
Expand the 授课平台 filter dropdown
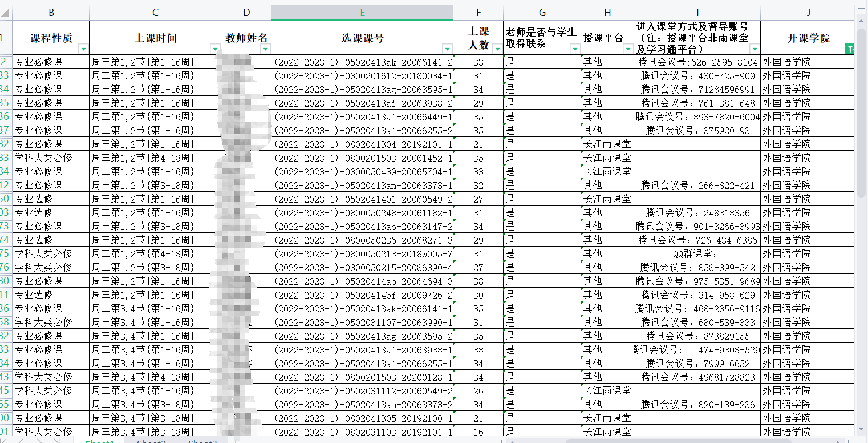pyautogui.click(x=628, y=50)
